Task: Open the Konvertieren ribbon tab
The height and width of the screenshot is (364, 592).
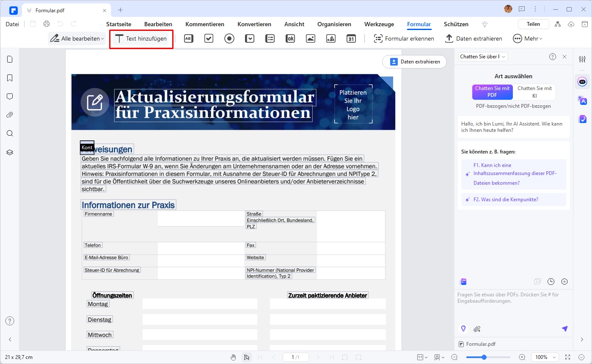Action: [x=254, y=25]
